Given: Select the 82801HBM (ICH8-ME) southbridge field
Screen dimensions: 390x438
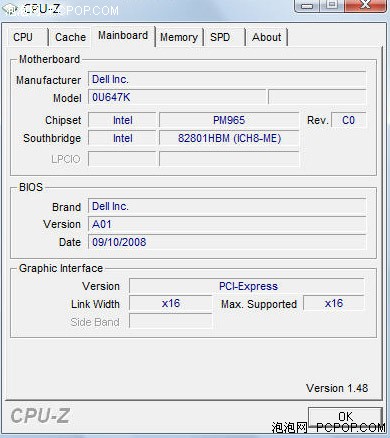Looking at the screenshot, I should pyautogui.click(x=229, y=138).
